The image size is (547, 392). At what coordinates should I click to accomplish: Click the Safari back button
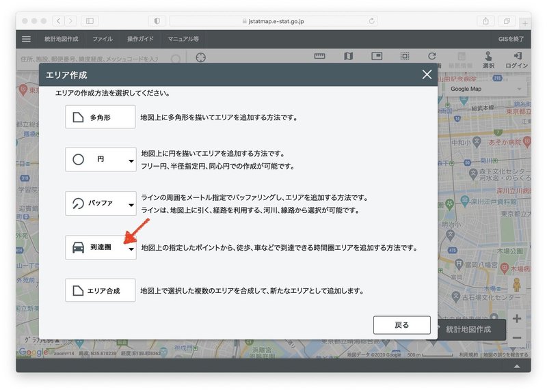(58, 21)
